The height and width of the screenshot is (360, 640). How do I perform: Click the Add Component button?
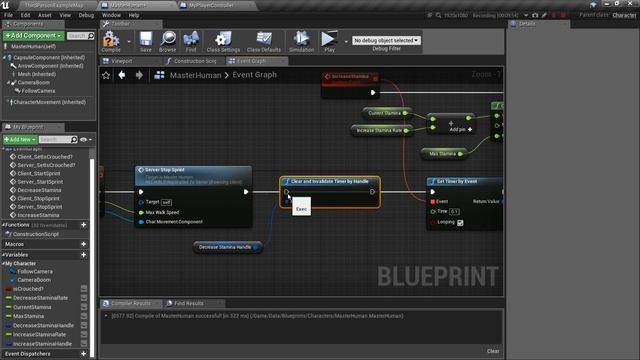pyautogui.click(x=33, y=36)
